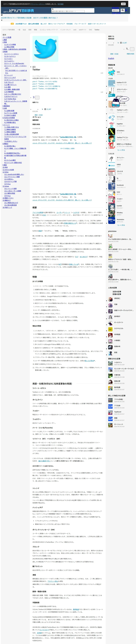The height and width of the screenshot is (644, 136).
Task: Jump to 12 Nitter in table of contents
Action: pyautogui.click(x=5, y=172)
